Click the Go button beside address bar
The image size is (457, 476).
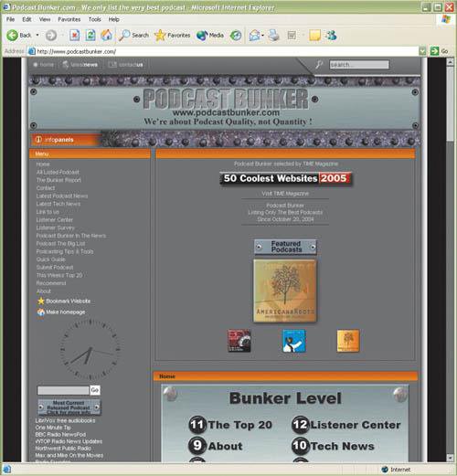(x=440, y=51)
